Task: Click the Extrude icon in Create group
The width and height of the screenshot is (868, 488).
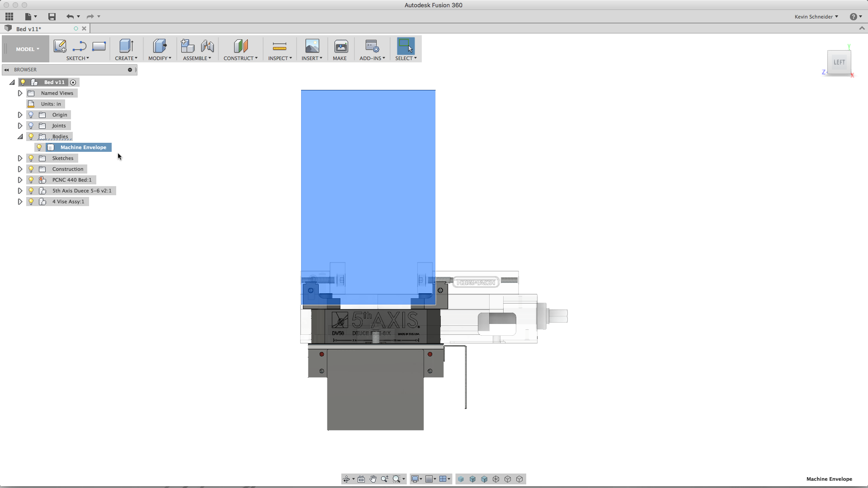Action: tap(126, 46)
